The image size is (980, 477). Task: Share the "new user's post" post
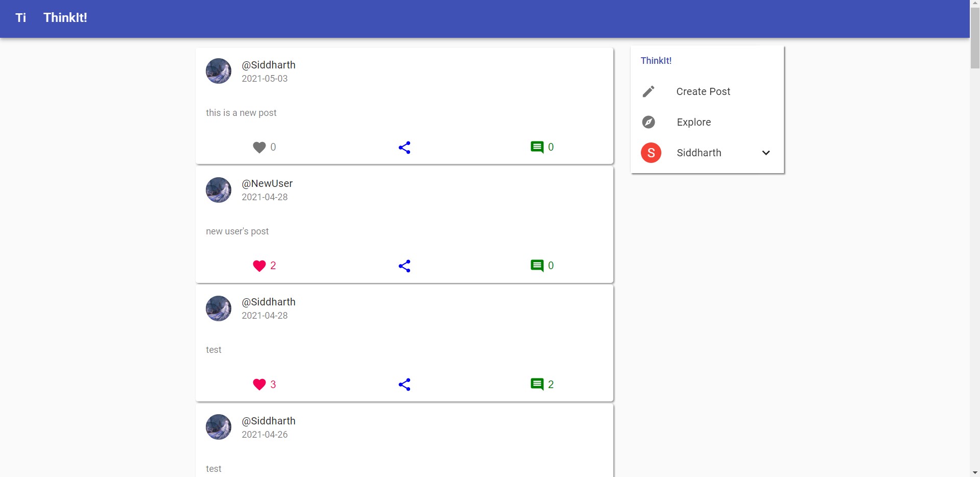(x=404, y=266)
